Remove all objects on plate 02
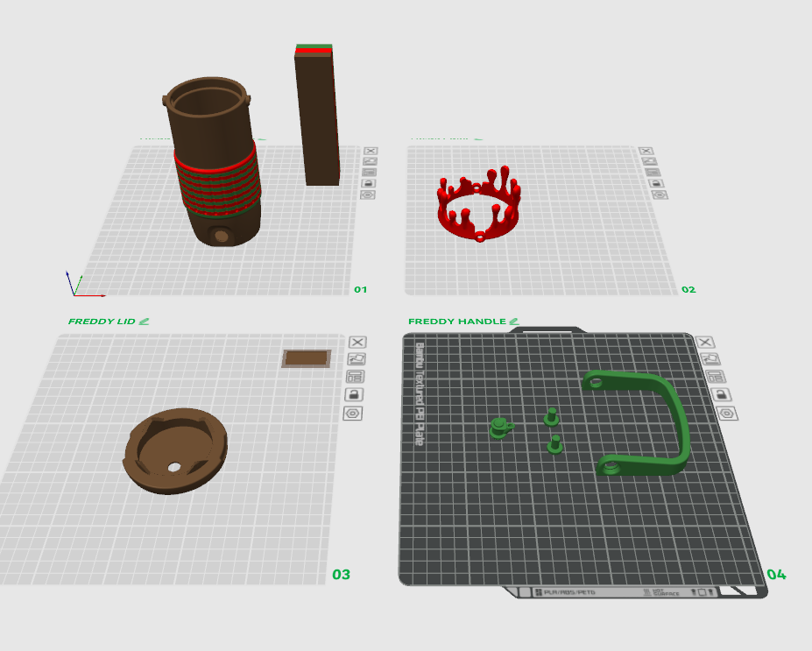The image size is (812, 651). (x=646, y=151)
